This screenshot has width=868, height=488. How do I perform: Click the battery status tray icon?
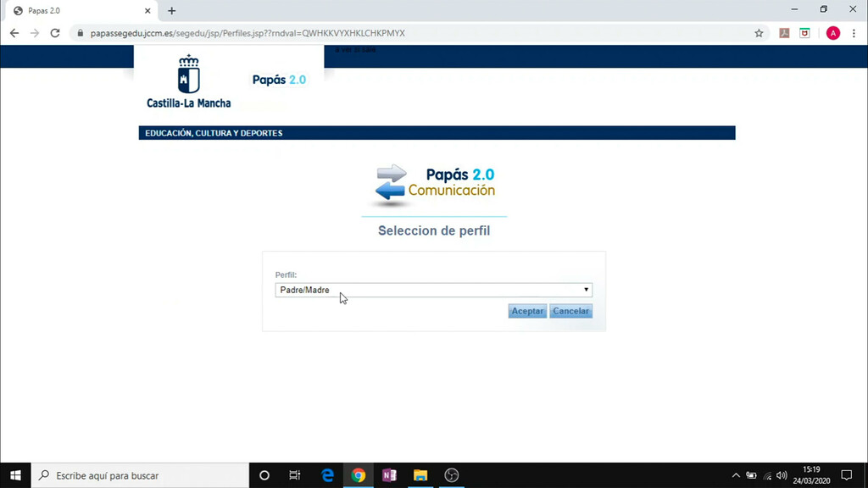coord(751,475)
